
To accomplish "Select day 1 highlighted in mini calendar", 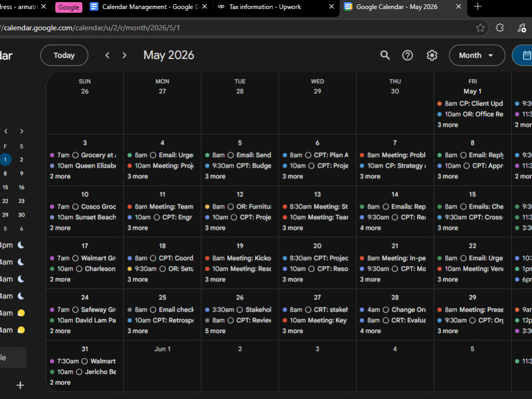I will tap(5, 160).
